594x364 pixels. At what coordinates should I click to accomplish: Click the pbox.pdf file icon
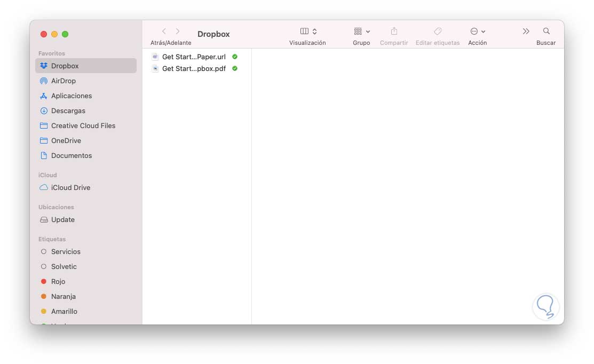pyautogui.click(x=155, y=68)
